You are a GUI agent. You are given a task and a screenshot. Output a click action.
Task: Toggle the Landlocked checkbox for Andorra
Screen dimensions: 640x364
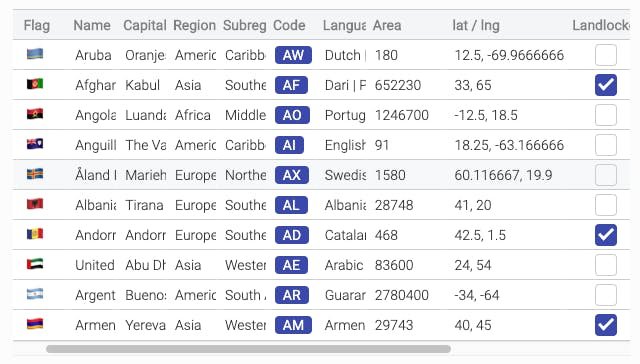606,235
